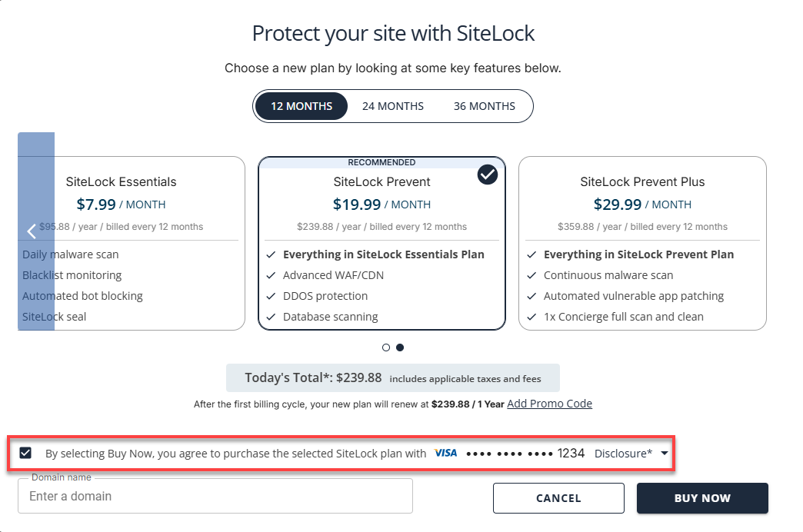Click the left carousel arrow
Viewport: 803px width, 532px height.
(32, 231)
